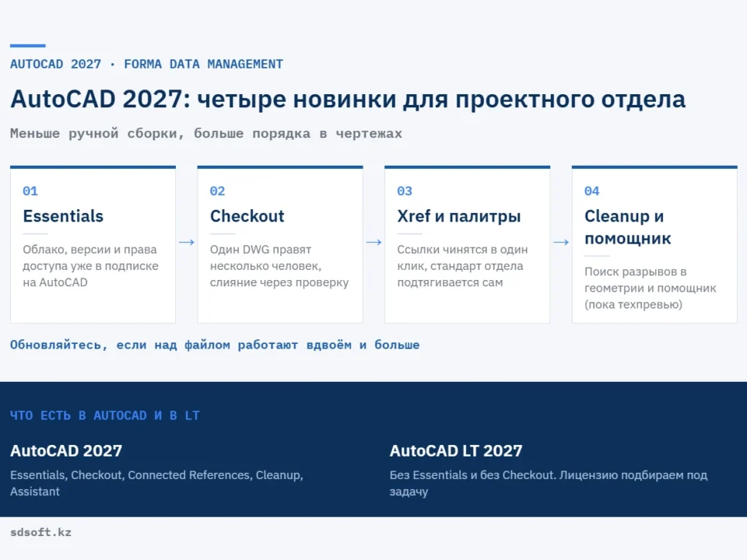747x560 pixels.
Task: Click text "Облако, версии и права доступа уже в подписке на AutoCAD"
Action: [90, 266]
